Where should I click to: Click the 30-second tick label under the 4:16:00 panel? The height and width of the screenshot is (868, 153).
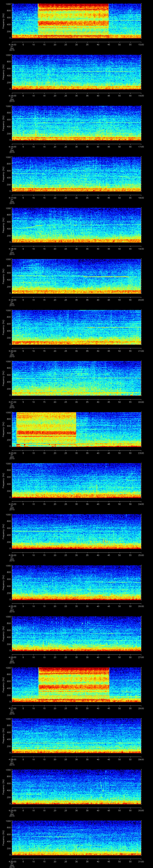click(76, 147)
